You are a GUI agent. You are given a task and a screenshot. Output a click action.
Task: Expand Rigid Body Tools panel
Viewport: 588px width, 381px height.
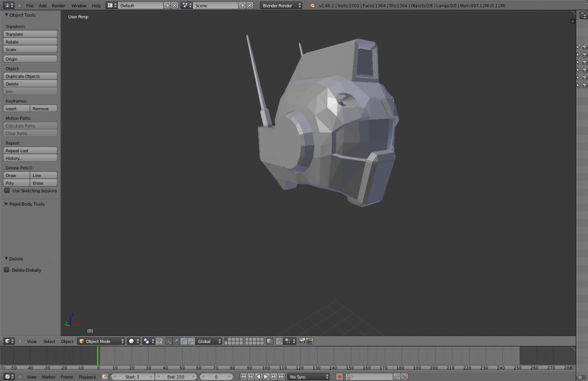6,204
